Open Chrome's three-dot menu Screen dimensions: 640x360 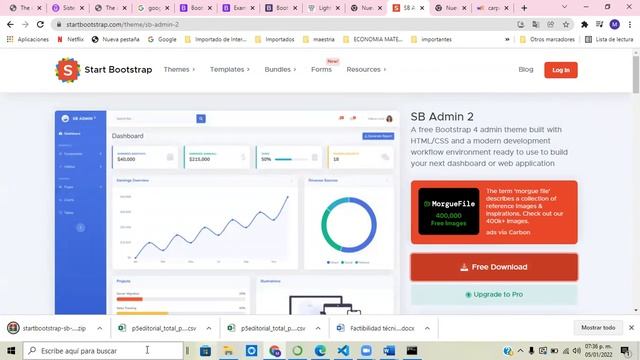point(630,24)
